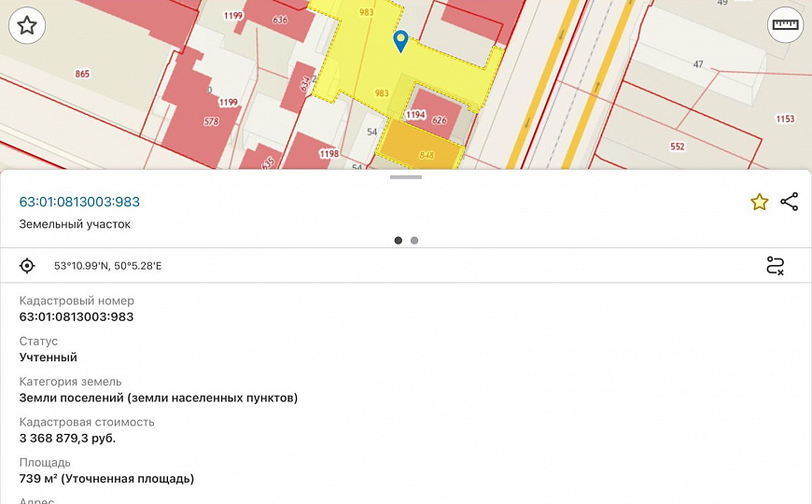Center map using the crosshair icon
Screen dimensions: 812x504
27,266
